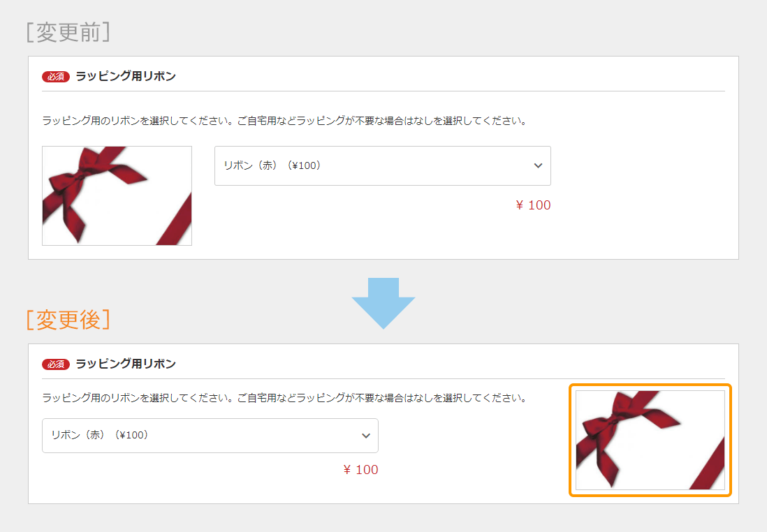Click the ラッピング用のリボンを選択してください sentence in 変更後
767x532 pixels.
[x=140, y=398]
